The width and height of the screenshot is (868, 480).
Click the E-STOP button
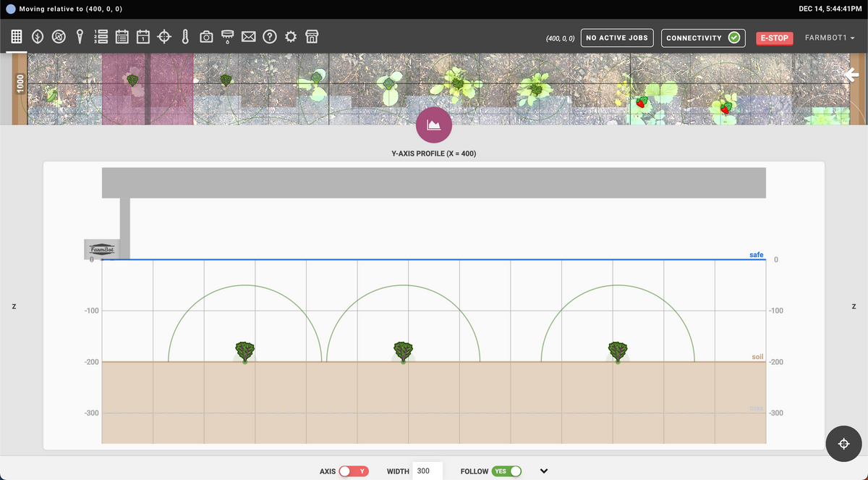(774, 38)
